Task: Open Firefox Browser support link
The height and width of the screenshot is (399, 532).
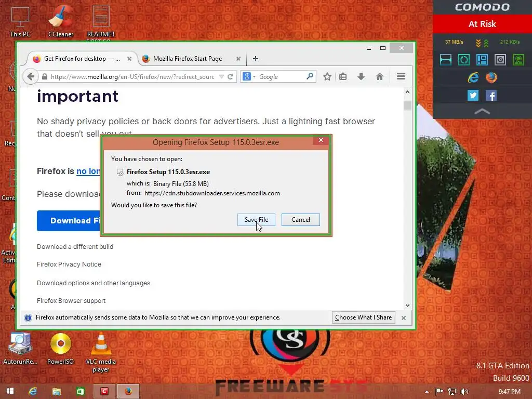Action: click(71, 301)
